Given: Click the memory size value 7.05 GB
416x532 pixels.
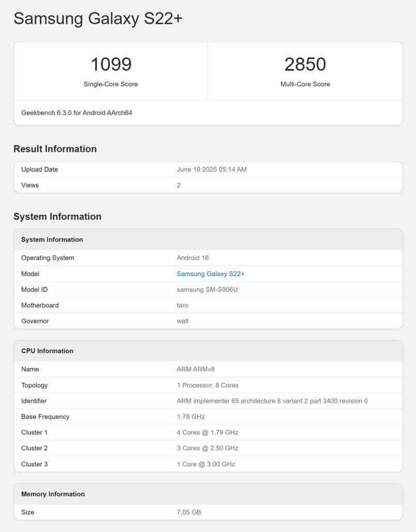Looking at the screenshot, I should [x=189, y=512].
